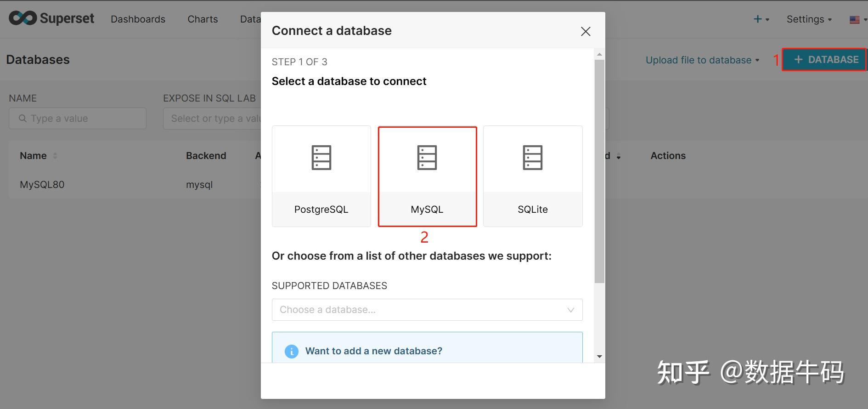Click the Name filter input field
This screenshot has width=868, height=409.
[78, 119]
